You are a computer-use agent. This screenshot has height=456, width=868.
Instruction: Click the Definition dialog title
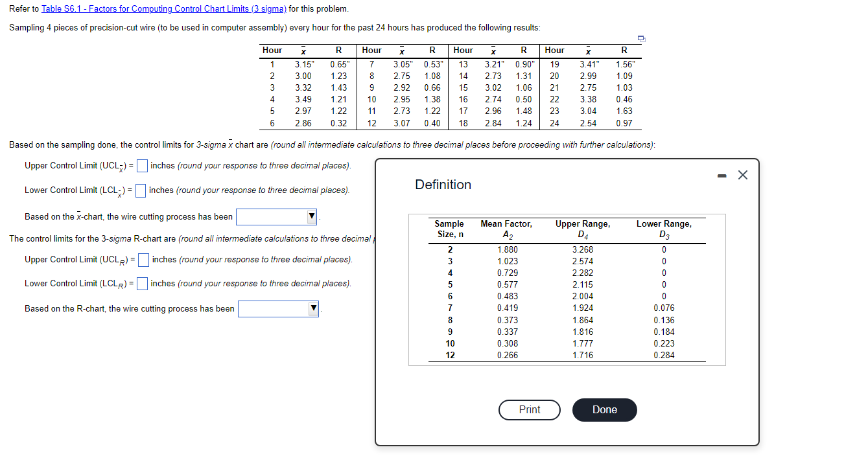click(443, 185)
